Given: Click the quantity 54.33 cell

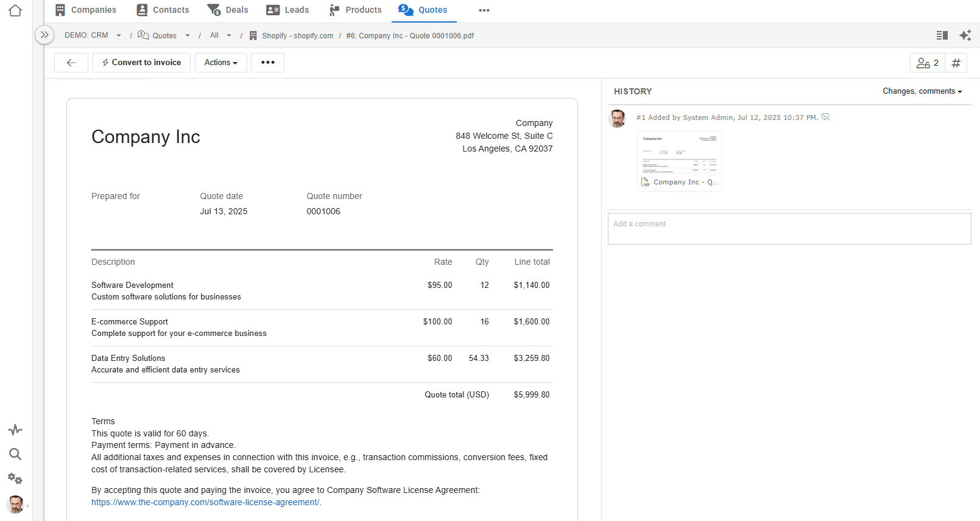Looking at the screenshot, I should pyautogui.click(x=479, y=358).
